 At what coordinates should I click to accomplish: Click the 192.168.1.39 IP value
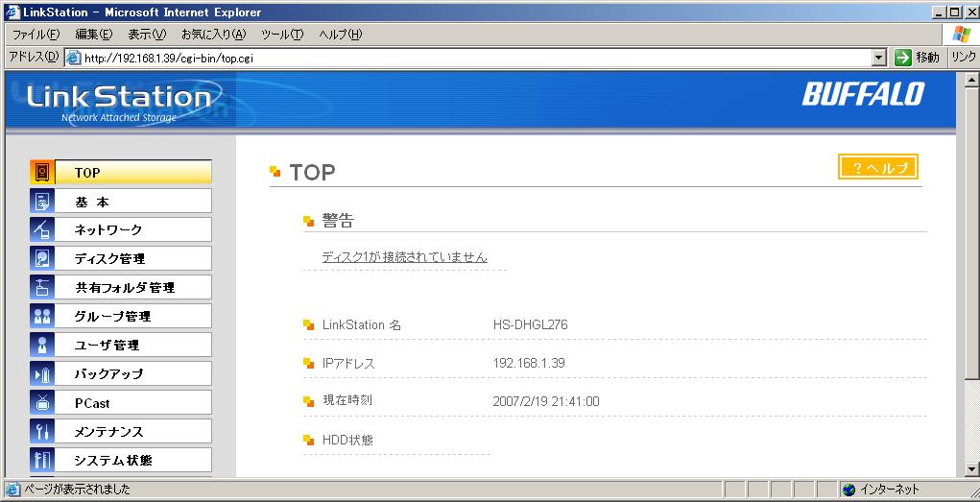529,363
